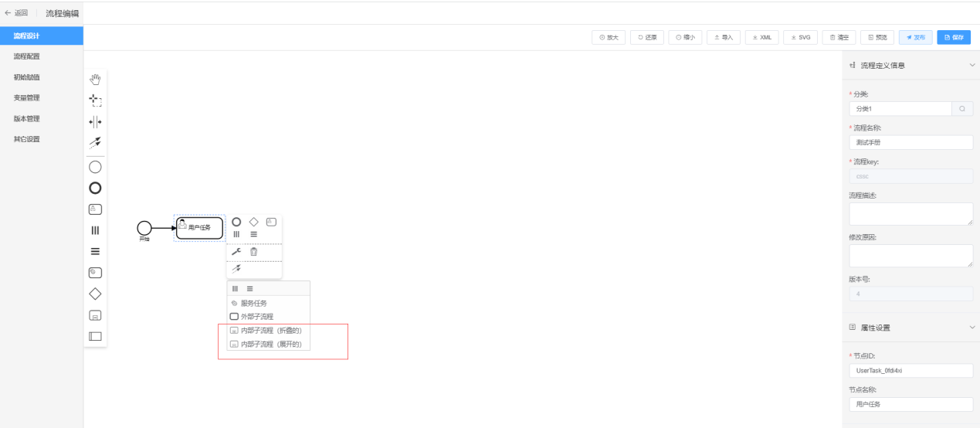Toggle parallel bars in popup menu header

[x=236, y=288]
